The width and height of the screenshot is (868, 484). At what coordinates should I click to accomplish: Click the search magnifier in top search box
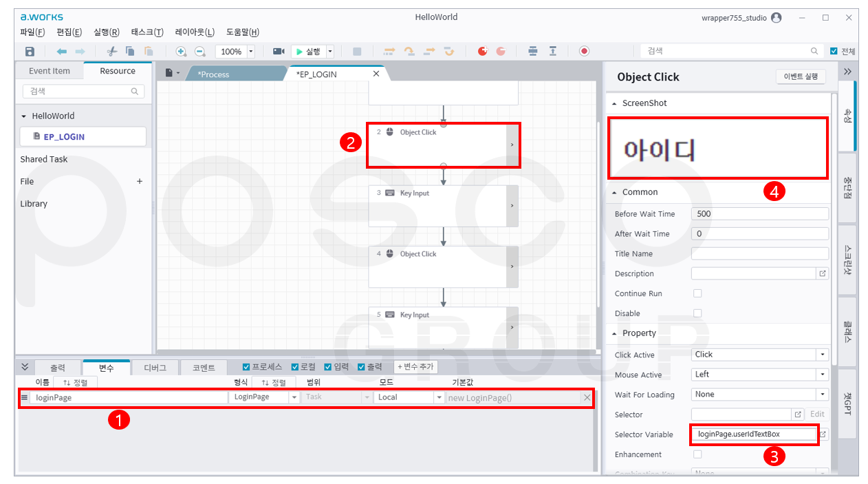click(x=814, y=52)
